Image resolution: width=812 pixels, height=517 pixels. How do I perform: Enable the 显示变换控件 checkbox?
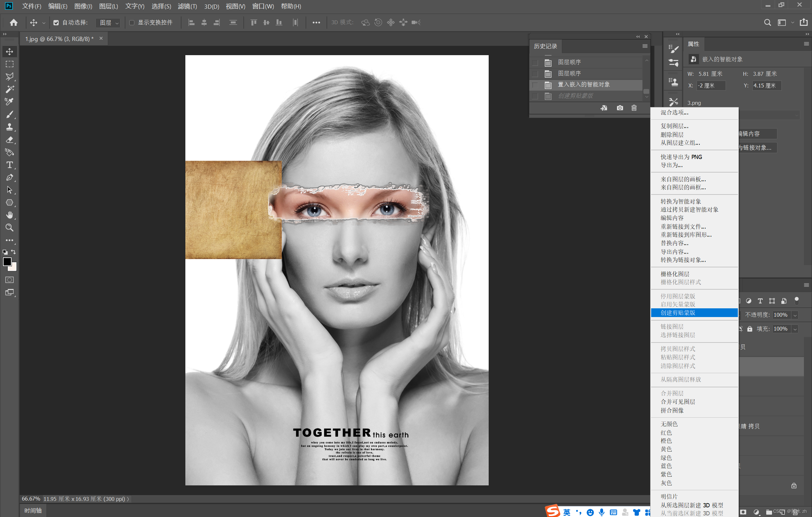(132, 23)
